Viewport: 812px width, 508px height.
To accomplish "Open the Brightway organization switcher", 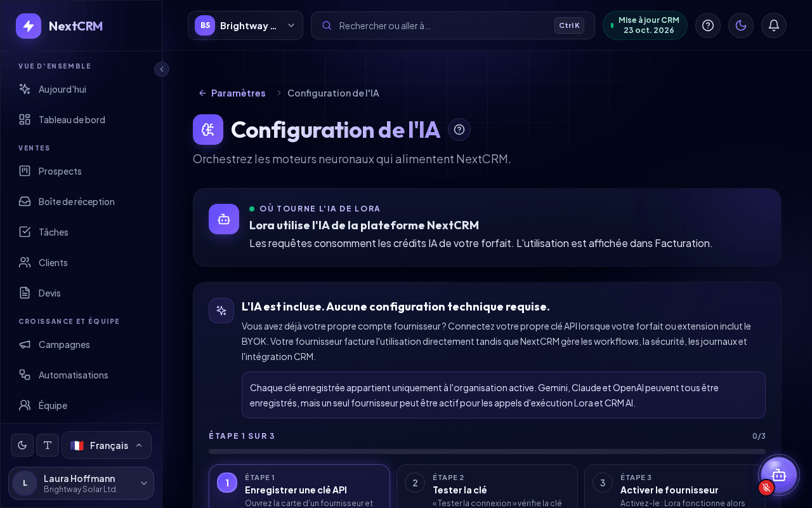I will (246, 25).
